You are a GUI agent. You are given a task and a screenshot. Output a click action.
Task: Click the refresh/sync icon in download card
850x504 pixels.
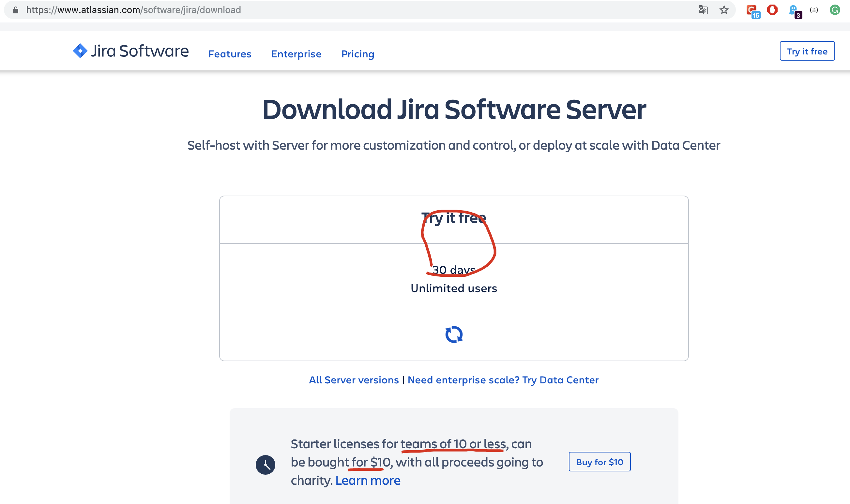pyautogui.click(x=454, y=335)
